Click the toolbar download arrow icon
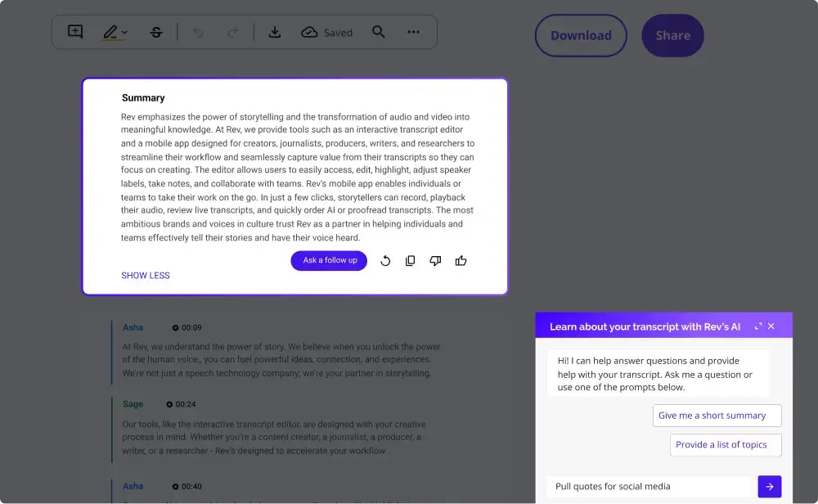 [x=275, y=32]
